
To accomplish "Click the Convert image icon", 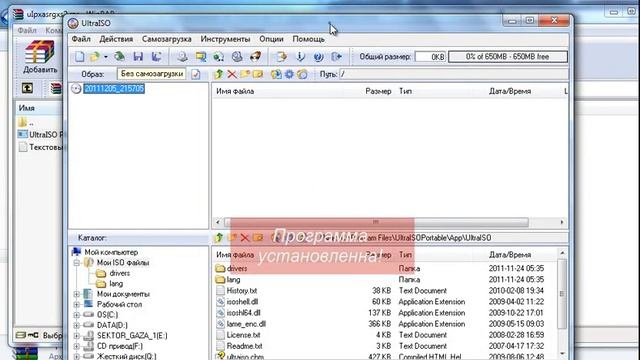I will click(200, 56).
